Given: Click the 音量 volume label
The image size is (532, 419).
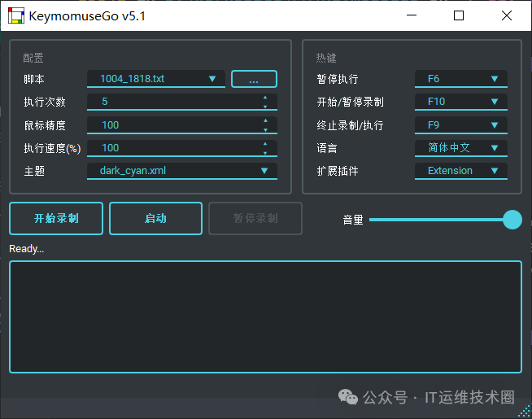Looking at the screenshot, I should [353, 220].
